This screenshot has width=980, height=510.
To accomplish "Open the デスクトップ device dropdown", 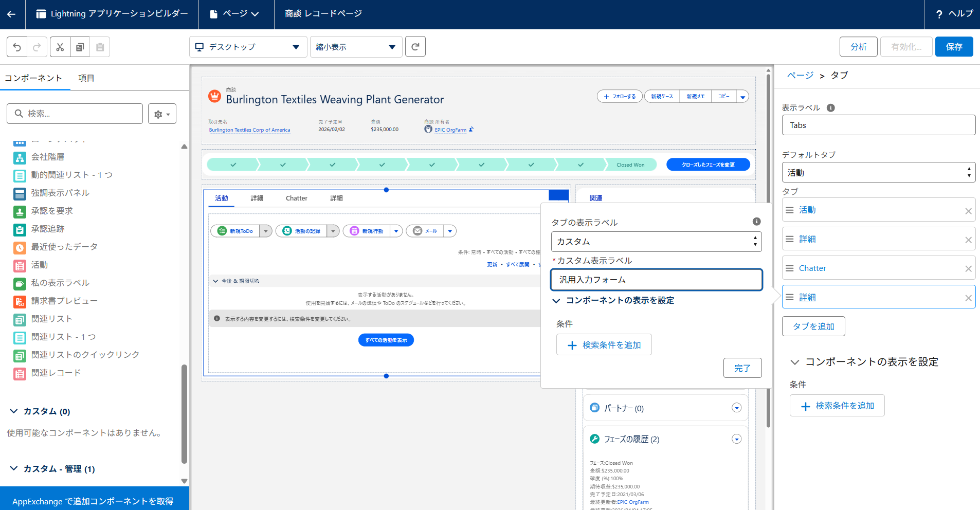I will coord(248,47).
